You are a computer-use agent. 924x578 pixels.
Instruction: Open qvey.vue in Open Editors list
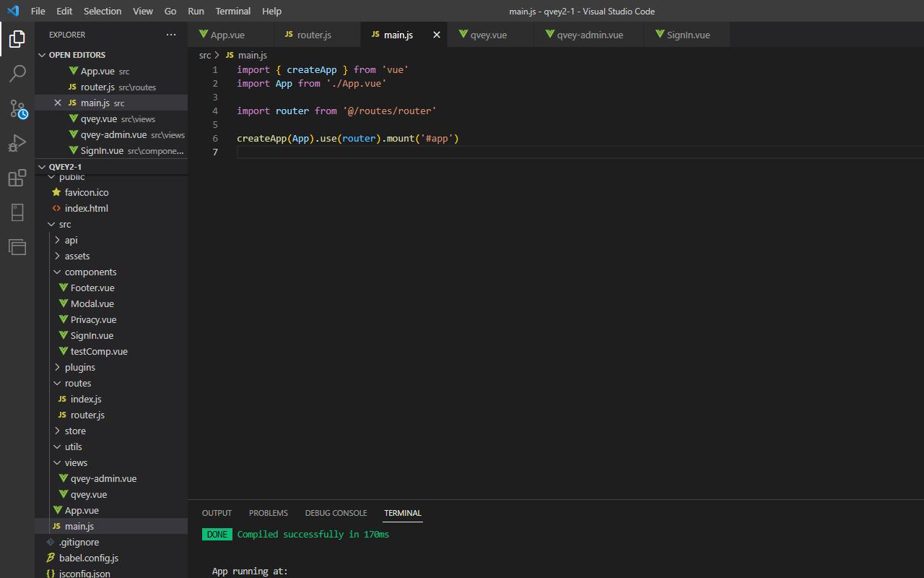tap(111, 118)
